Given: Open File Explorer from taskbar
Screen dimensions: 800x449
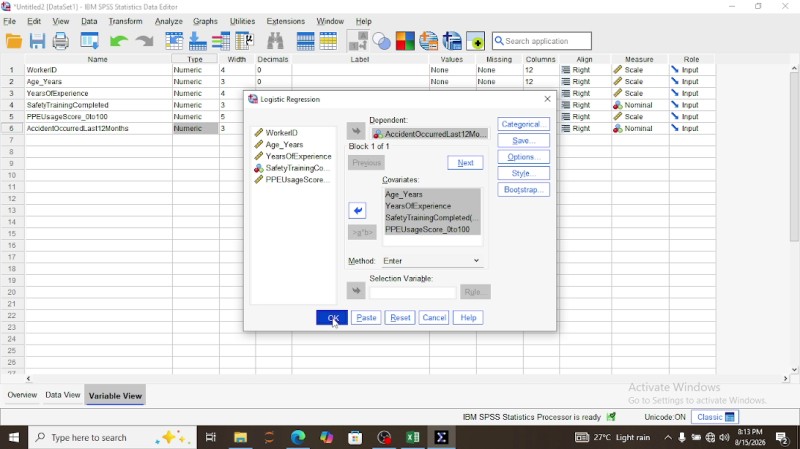Looking at the screenshot, I should (x=240, y=437).
